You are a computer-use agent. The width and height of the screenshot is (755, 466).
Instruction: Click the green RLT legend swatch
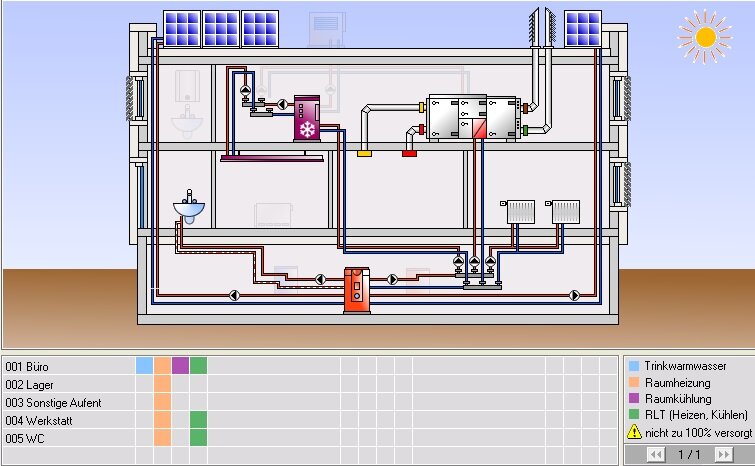click(634, 414)
